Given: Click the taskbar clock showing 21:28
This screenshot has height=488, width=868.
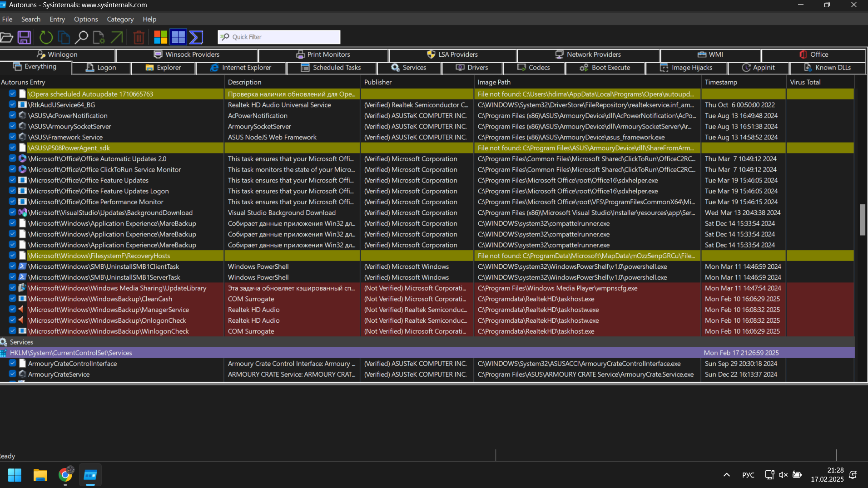Looking at the screenshot, I should [x=827, y=475].
